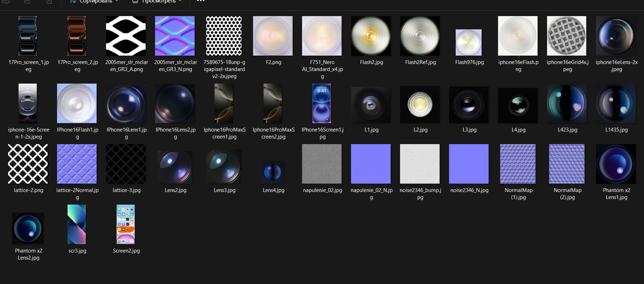Open the Сортировать (Sort) dropdown

coord(94,1)
